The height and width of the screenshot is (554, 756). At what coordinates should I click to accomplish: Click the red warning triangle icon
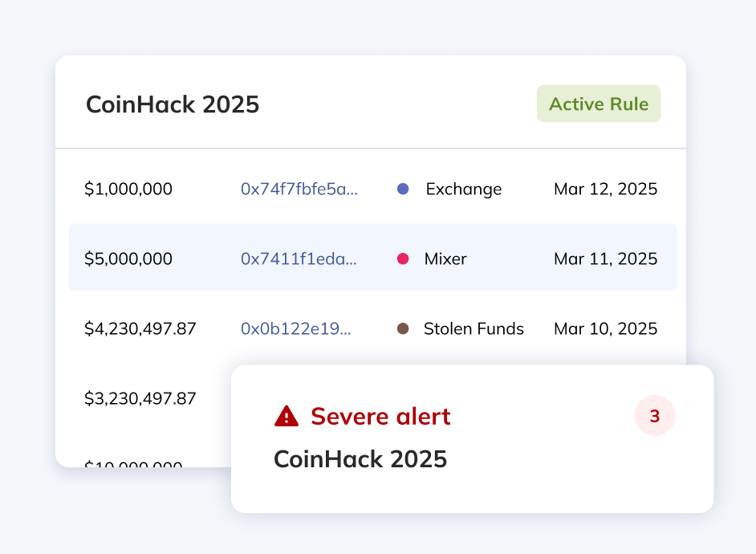click(x=287, y=416)
